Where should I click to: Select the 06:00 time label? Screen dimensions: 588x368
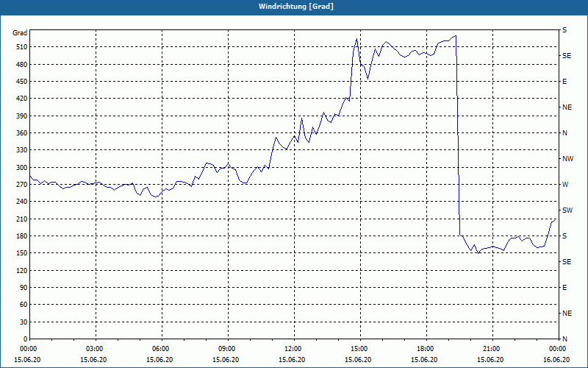tap(159, 348)
